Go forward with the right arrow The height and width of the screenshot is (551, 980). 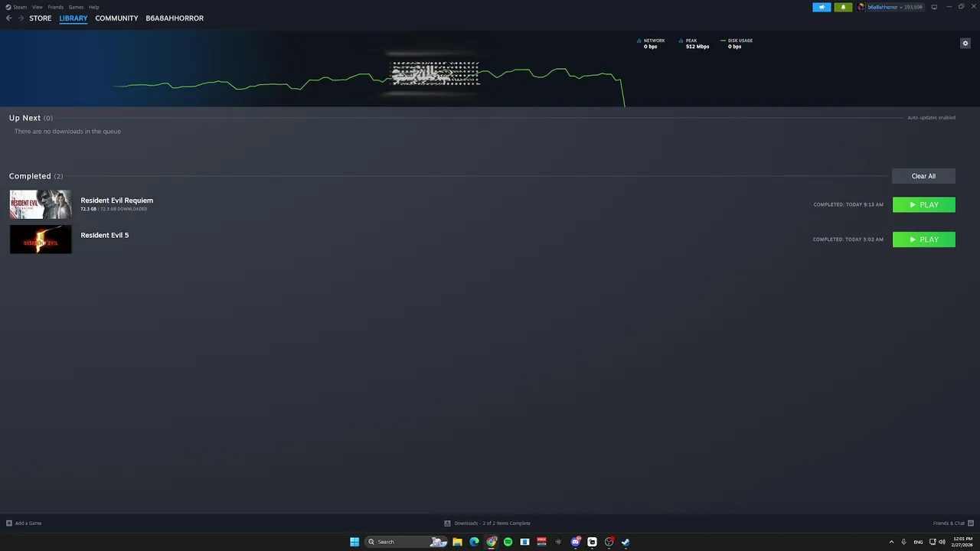coord(21,18)
